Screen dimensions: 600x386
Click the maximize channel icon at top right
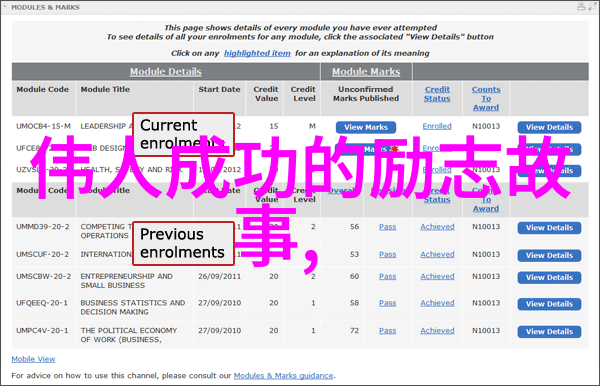(x=593, y=7)
